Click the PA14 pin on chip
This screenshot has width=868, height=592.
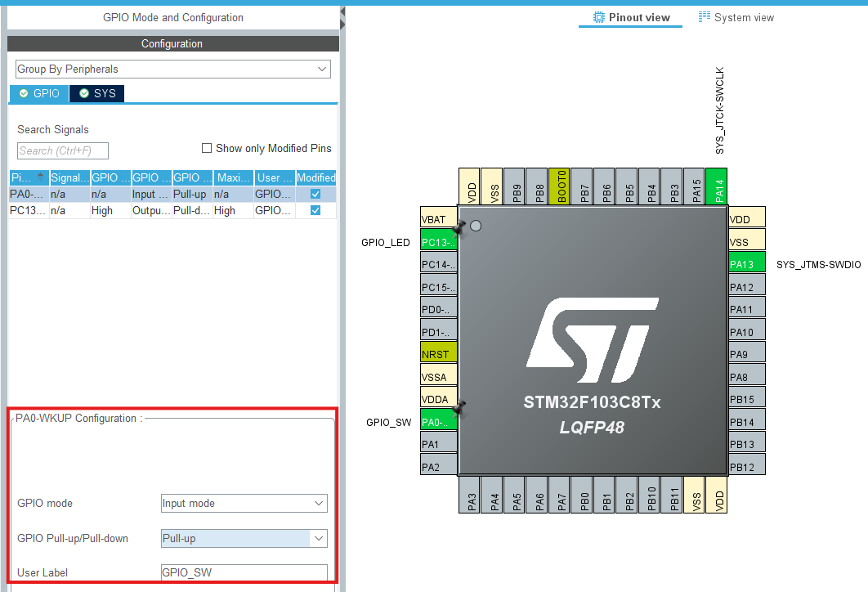(x=716, y=186)
